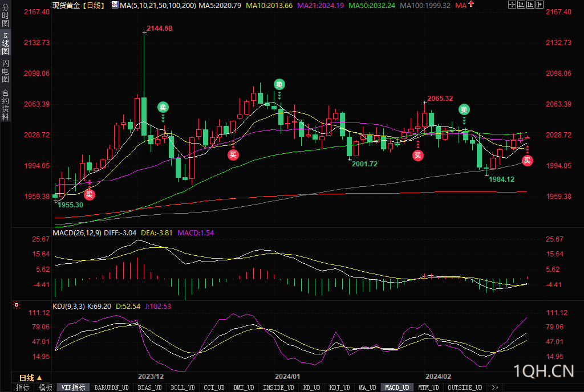This screenshot has height=392, width=584.
Task: Click the 卖 marker near 2024/01
Action: pyautogui.click(x=279, y=84)
